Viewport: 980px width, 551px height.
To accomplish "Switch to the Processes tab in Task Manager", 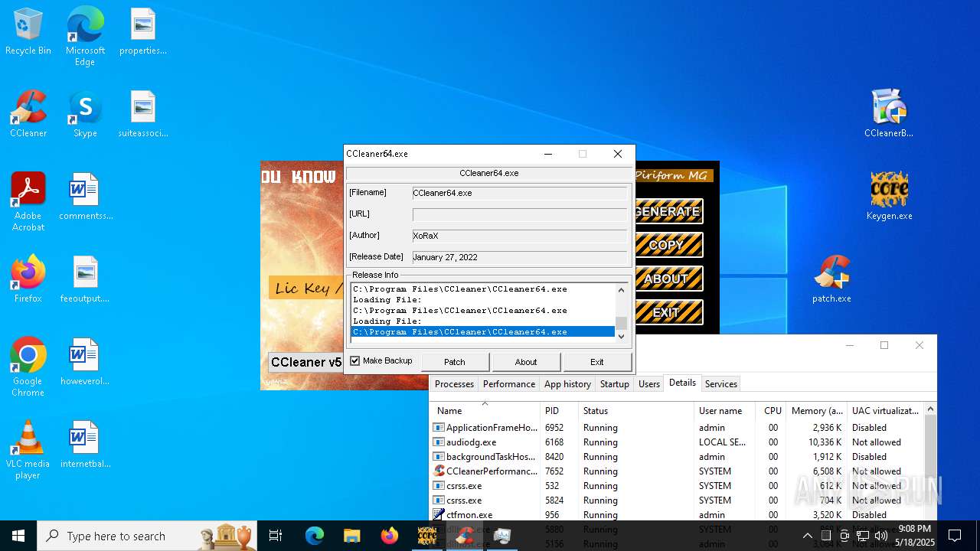I will [x=454, y=384].
